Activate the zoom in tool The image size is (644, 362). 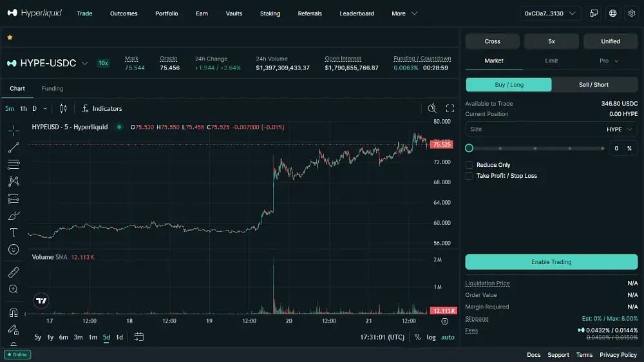[x=14, y=289]
